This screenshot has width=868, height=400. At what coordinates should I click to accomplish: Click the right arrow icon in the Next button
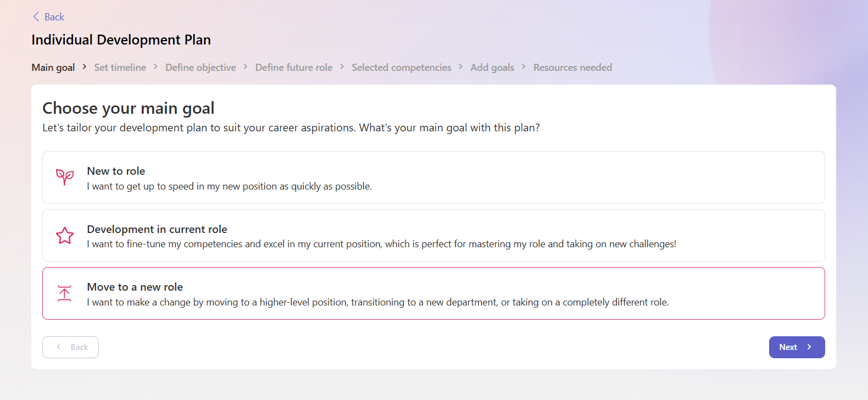coord(809,347)
